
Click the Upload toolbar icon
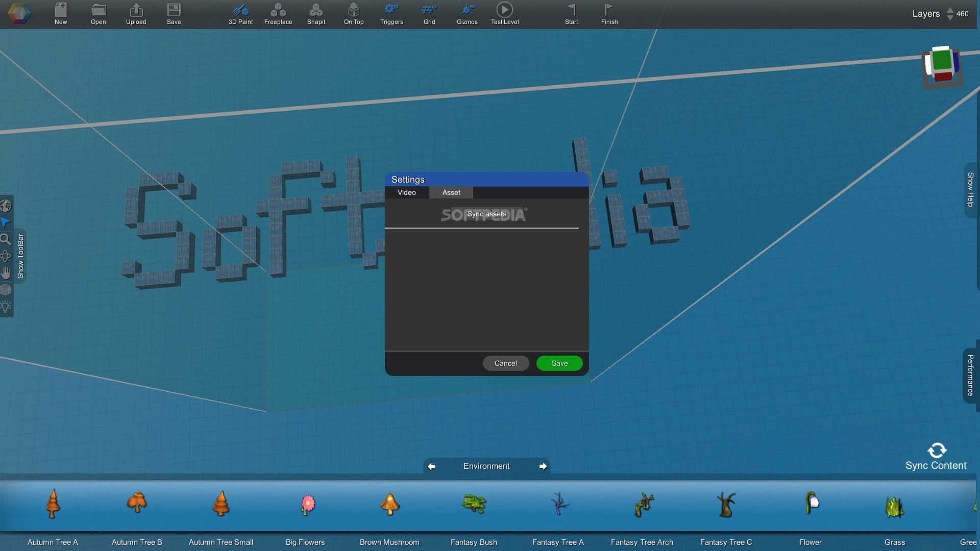136,14
